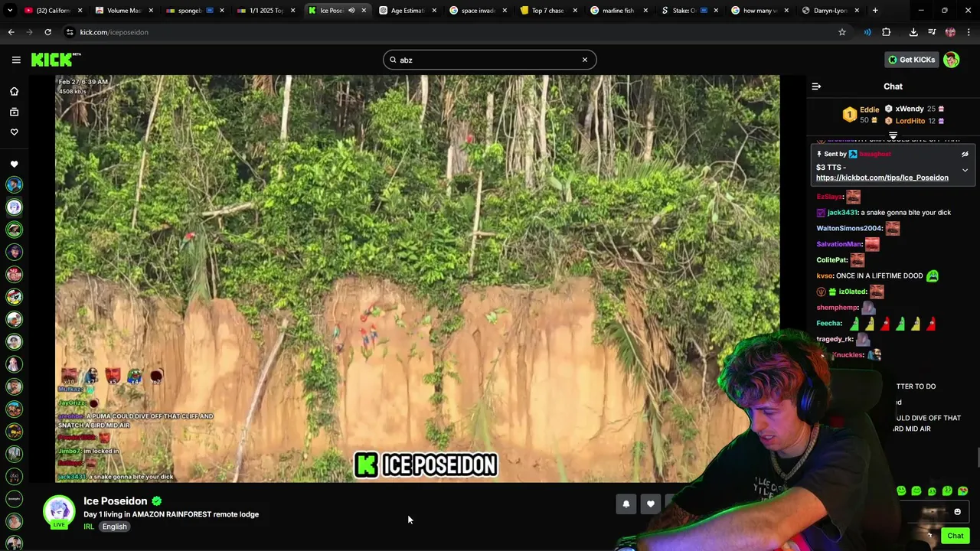
Task: Switch to the Top 7 chase tab
Action: (x=547, y=11)
